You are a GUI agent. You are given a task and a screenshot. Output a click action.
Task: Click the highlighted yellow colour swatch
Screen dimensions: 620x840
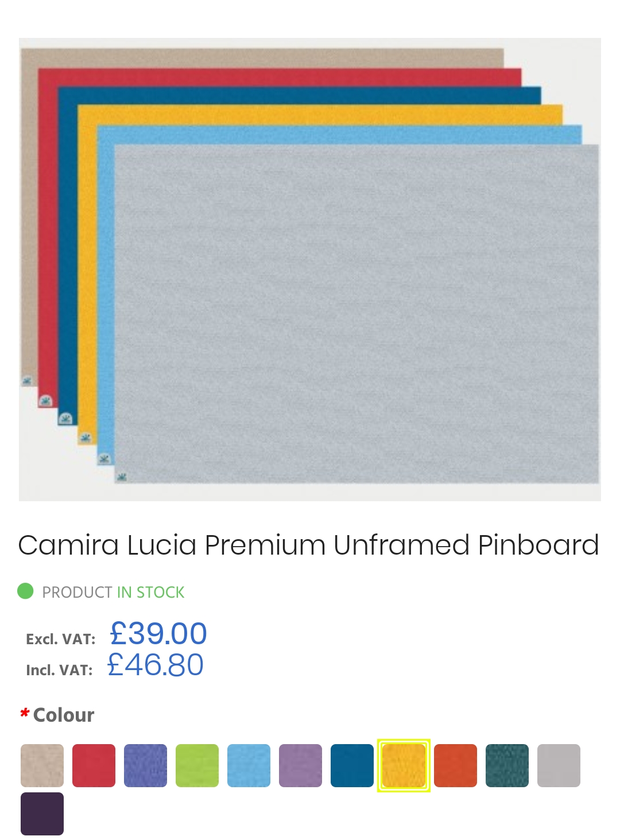[404, 765]
